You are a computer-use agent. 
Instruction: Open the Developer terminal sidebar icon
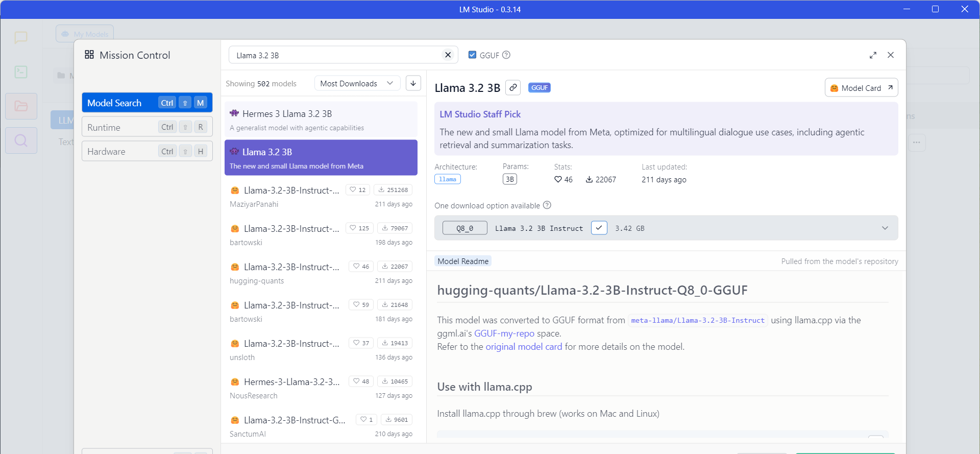21,72
